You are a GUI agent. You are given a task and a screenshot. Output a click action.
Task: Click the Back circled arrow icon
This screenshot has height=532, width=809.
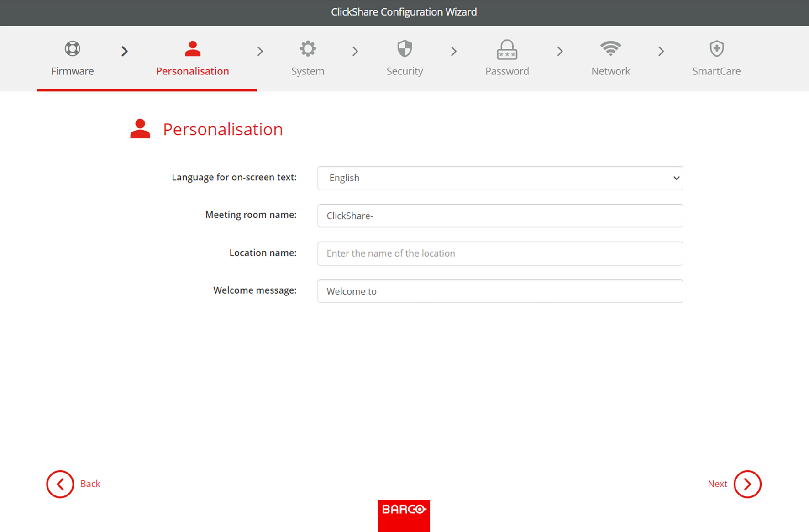[60, 484]
